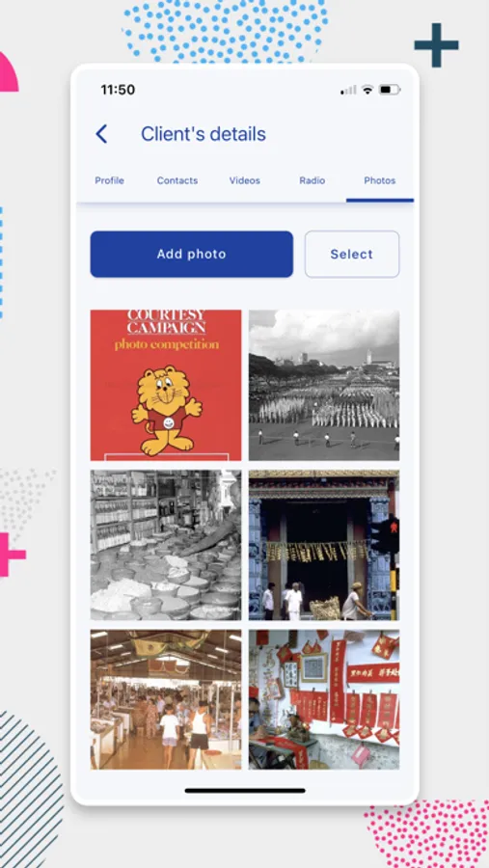Screen dimensions: 489x868
Task: Tap the Add photo button
Action: 192,254
